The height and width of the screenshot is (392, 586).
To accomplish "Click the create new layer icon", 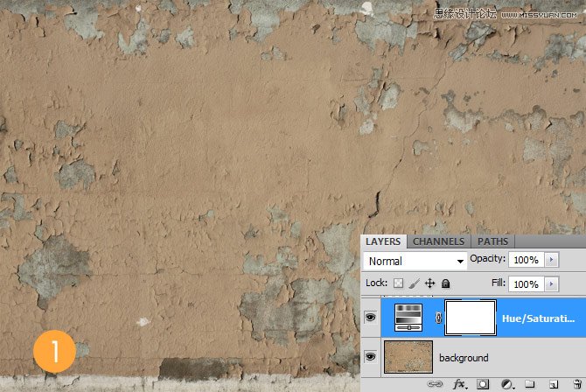I will (x=553, y=384).
